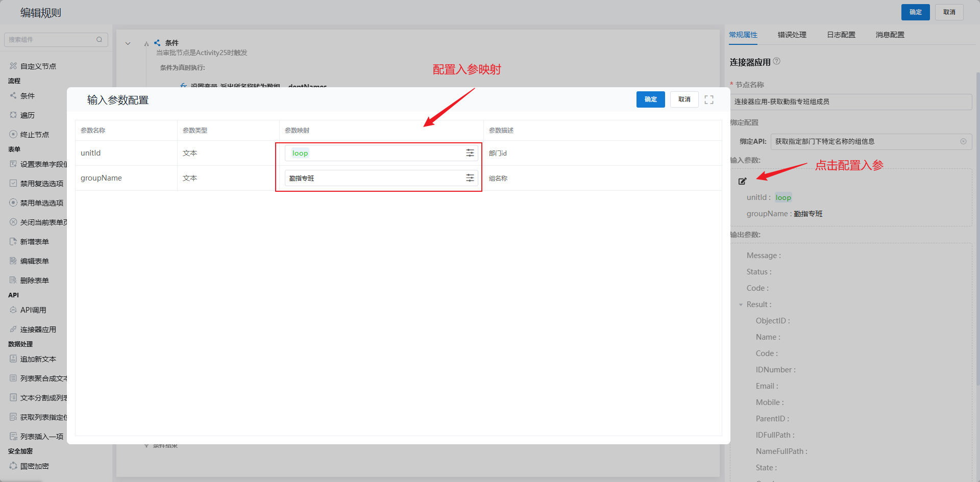Select the API调用 component in the sidebar
980x482 pixels.
tap(33, 310)
